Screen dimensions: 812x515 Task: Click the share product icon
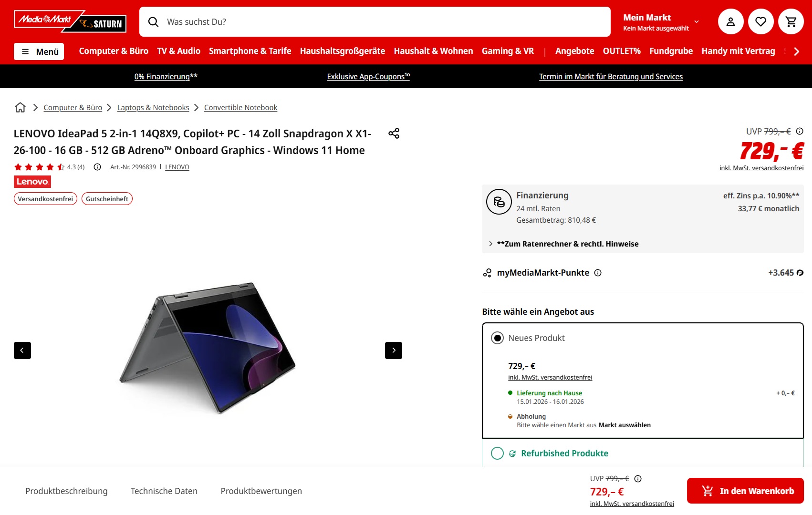pos(394,134)
